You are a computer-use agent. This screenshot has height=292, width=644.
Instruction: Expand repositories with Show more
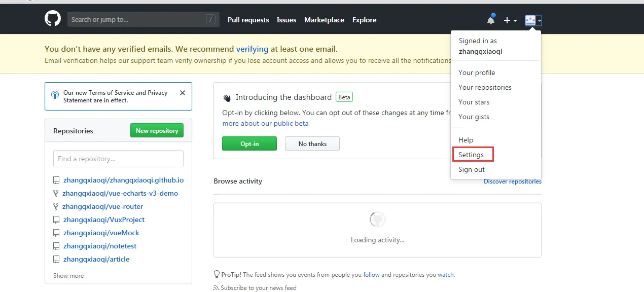pos(68,276)
